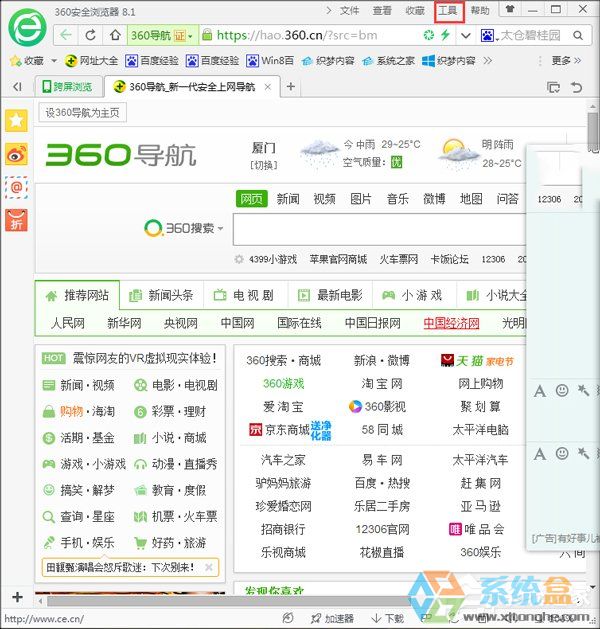Add a sidebar app with plus icon
This screenshot has width=600, height=629.
(17, 597)
